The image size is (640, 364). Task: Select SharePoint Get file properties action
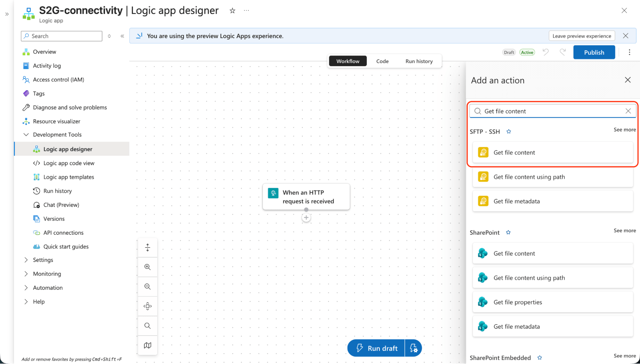[553, 302]
